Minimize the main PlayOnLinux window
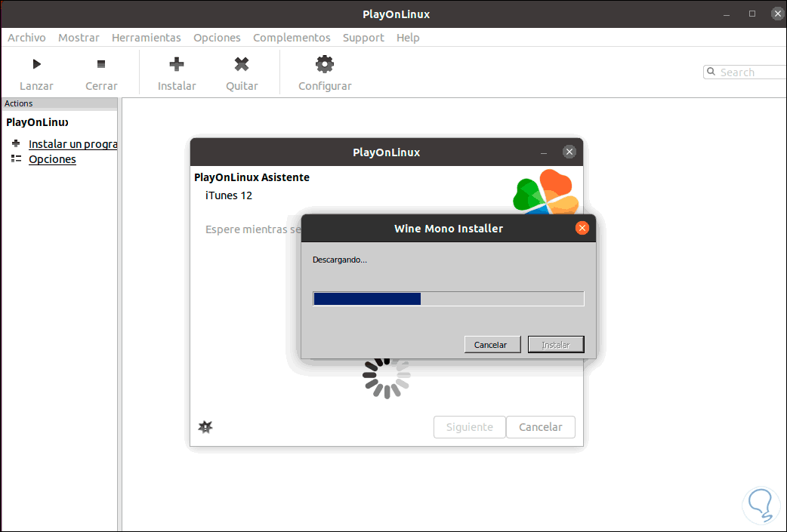Screen dimensions: 787x532 [x=727, y=14]
